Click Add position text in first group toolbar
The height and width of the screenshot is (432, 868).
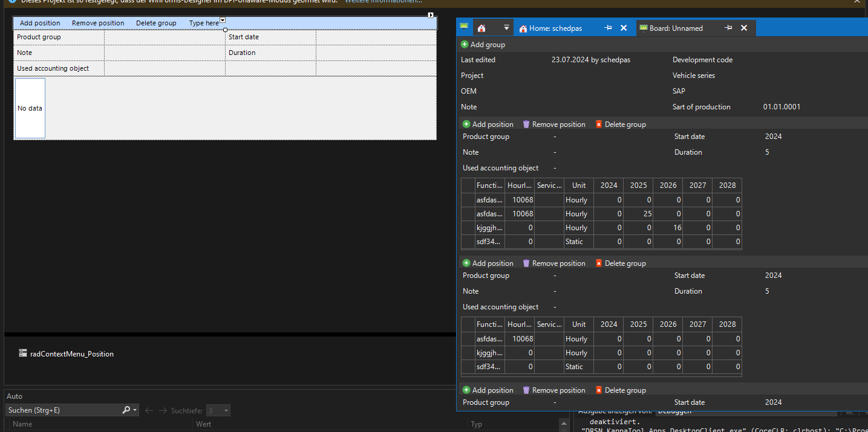pyautogui.click(x=492, y=124)
